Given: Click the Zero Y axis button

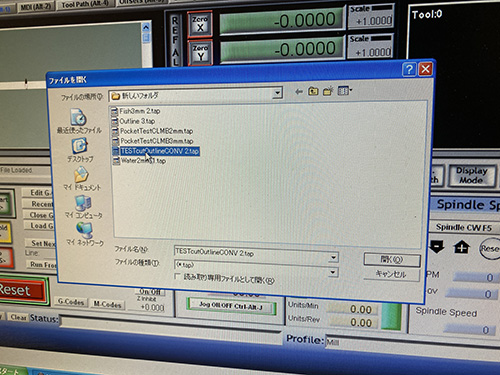Looking at the screenshot, I should click(200, 53).
